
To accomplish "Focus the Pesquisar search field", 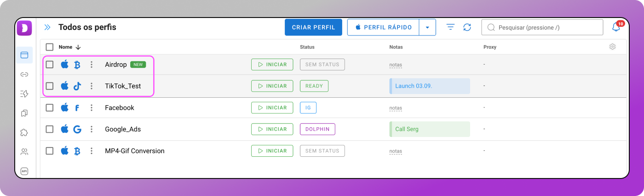I will [x=542, y=27].
